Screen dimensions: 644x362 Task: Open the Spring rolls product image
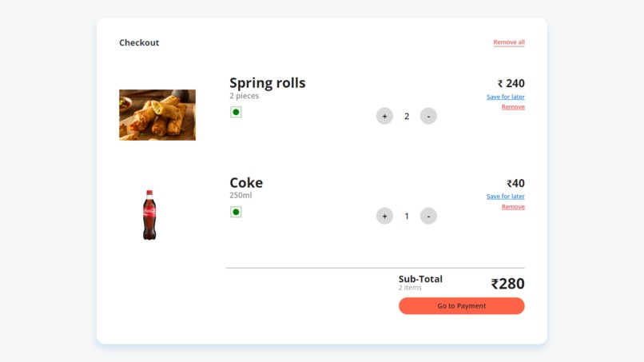point(157,115)
